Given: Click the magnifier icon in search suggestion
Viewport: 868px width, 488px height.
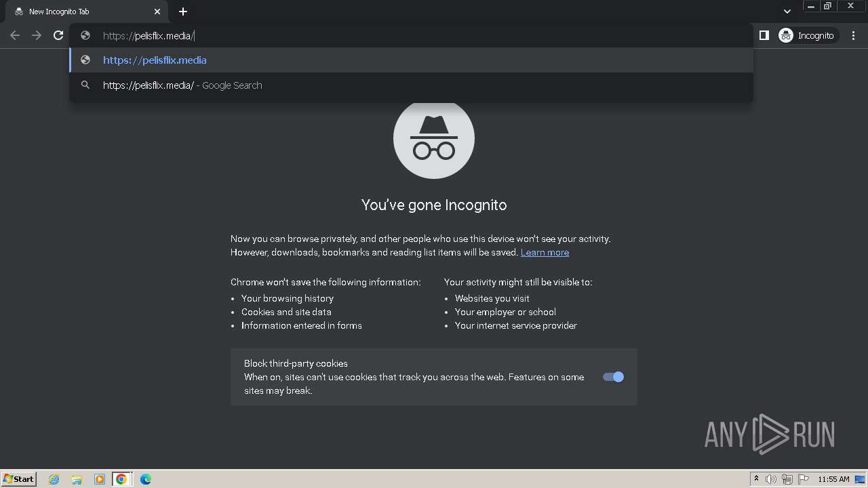Looking at the screenshot, I should (x=85, y=85).
